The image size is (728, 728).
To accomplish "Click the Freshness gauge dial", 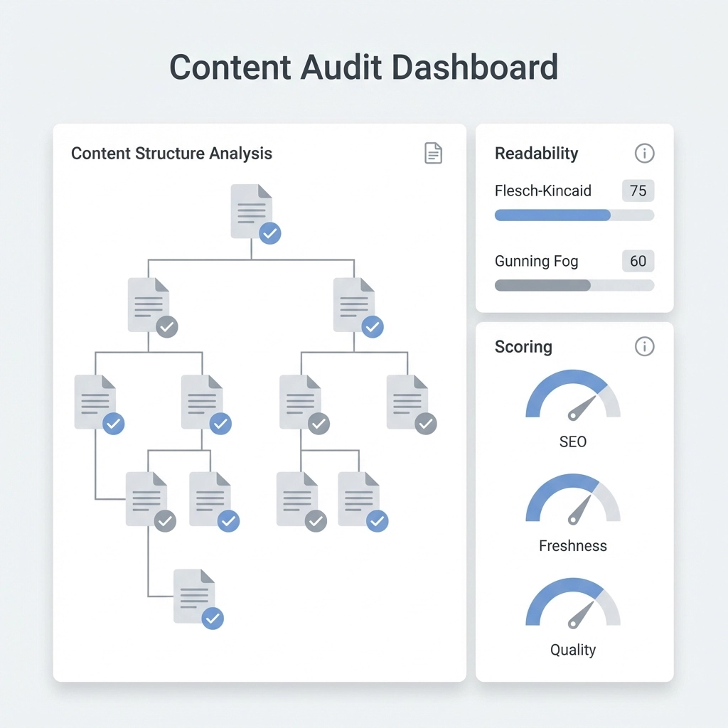I will point(572,500).
